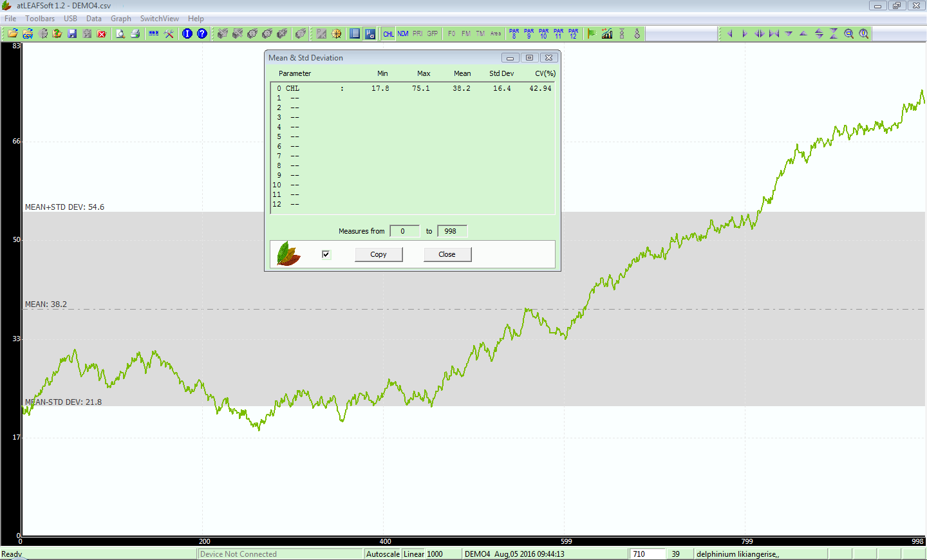Click the open folder icon
This screenshot has height=560, width=927.
click(x=12, y=33)
